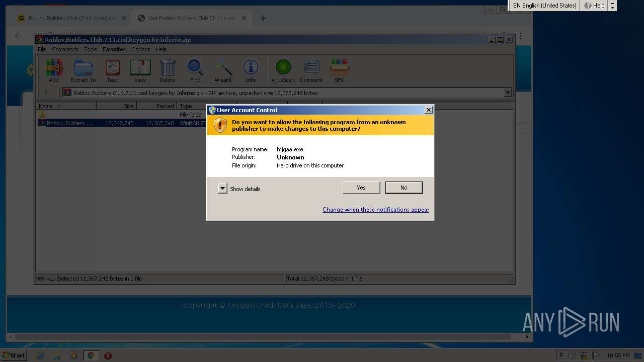
Task: Sort by the Size column header
Action: coord(117,106)
